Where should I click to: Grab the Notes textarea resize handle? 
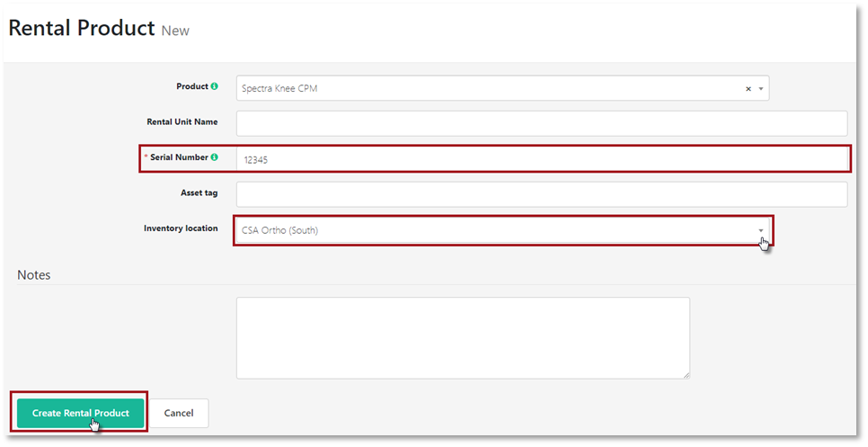[x=686, y=374]
